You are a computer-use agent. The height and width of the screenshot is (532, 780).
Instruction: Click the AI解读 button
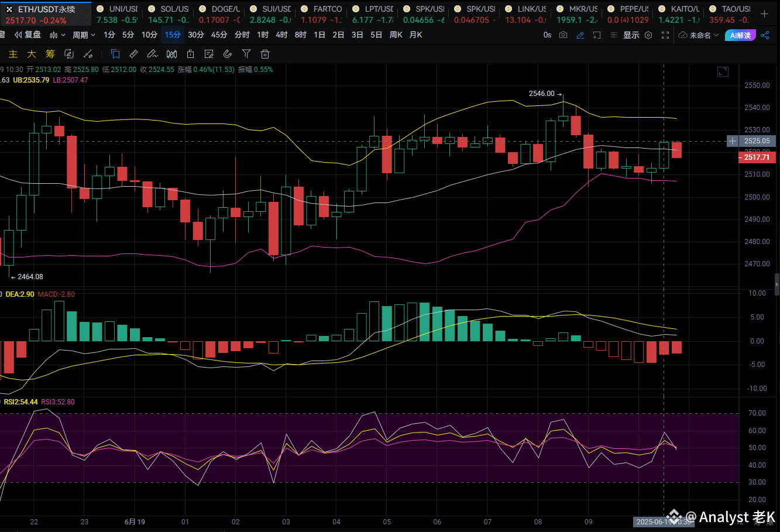(x=740, y=35)
